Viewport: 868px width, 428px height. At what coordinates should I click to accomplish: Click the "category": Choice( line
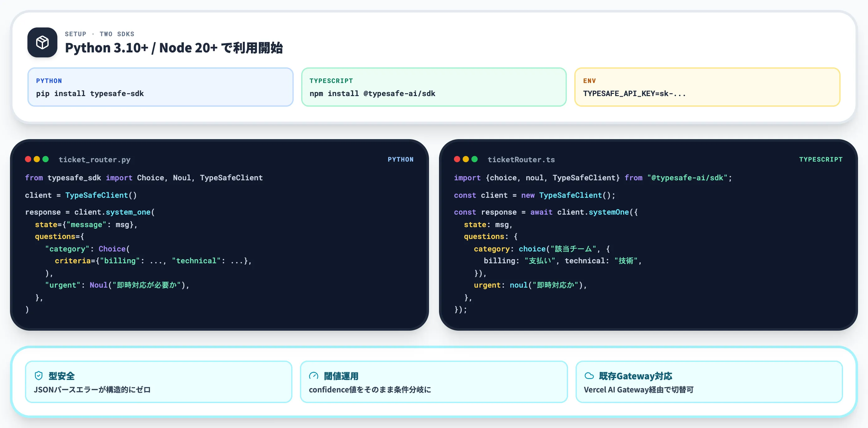87,249
